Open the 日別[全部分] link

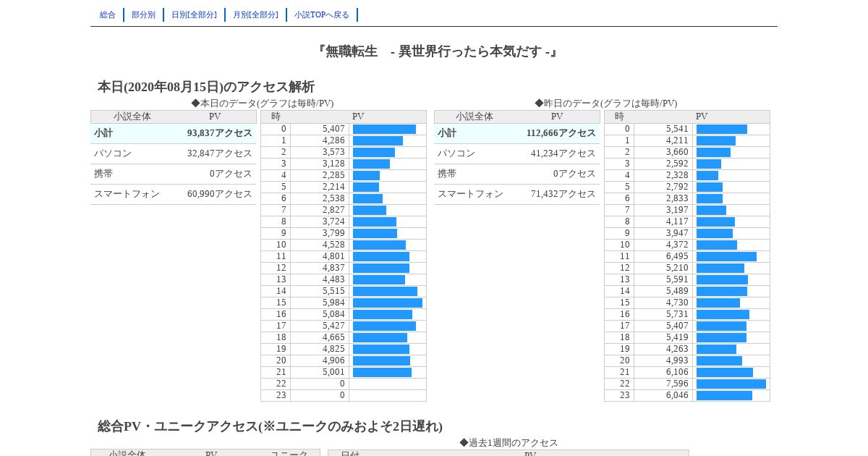[194, 14]
